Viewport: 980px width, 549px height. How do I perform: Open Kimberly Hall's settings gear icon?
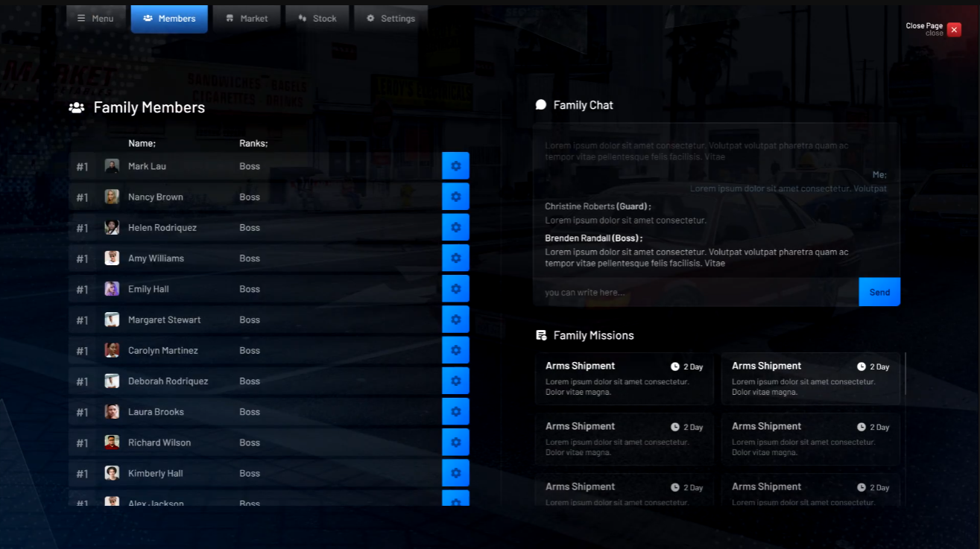pyautogui.click(x=455, y=473)
